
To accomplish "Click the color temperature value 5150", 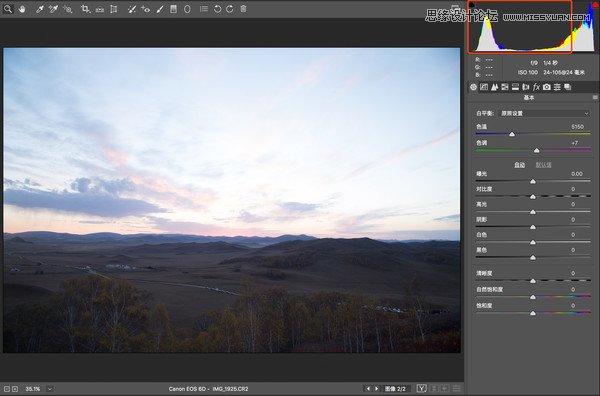I will (x=577, y=127).
